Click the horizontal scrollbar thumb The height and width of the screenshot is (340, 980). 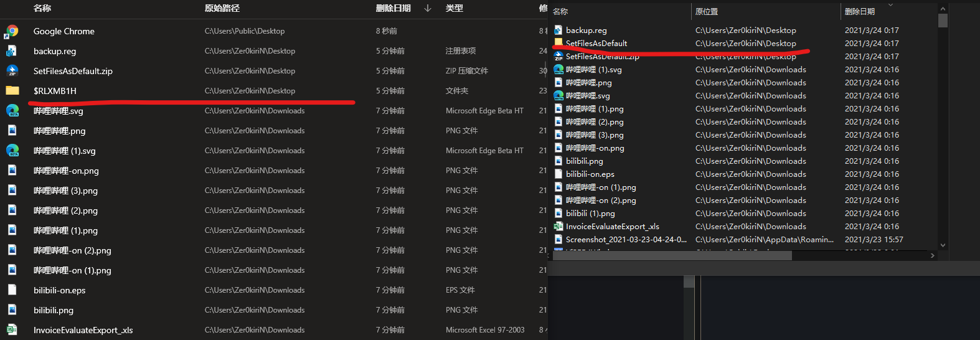(x=672, y=255)
